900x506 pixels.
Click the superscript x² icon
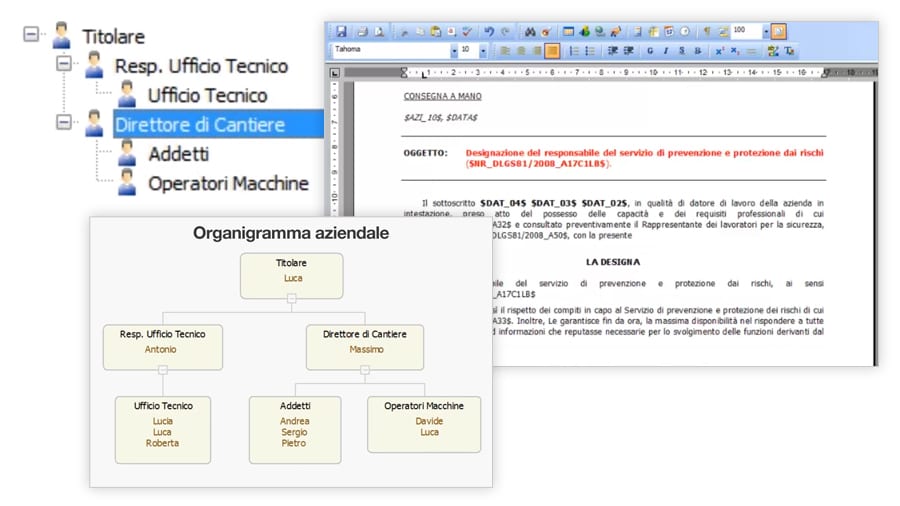pos(718,50)
